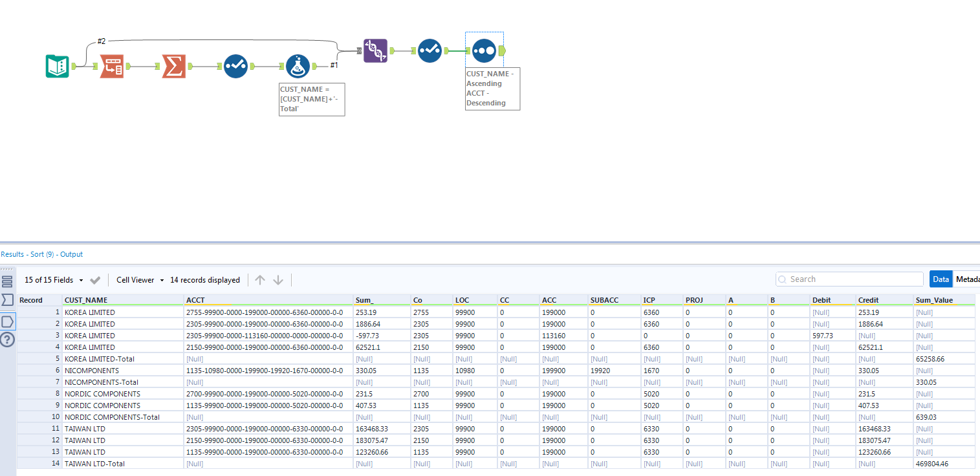Select the Input Data tool on canvas
The height and width of the screenshot is (476, 980).
(58, 66)
